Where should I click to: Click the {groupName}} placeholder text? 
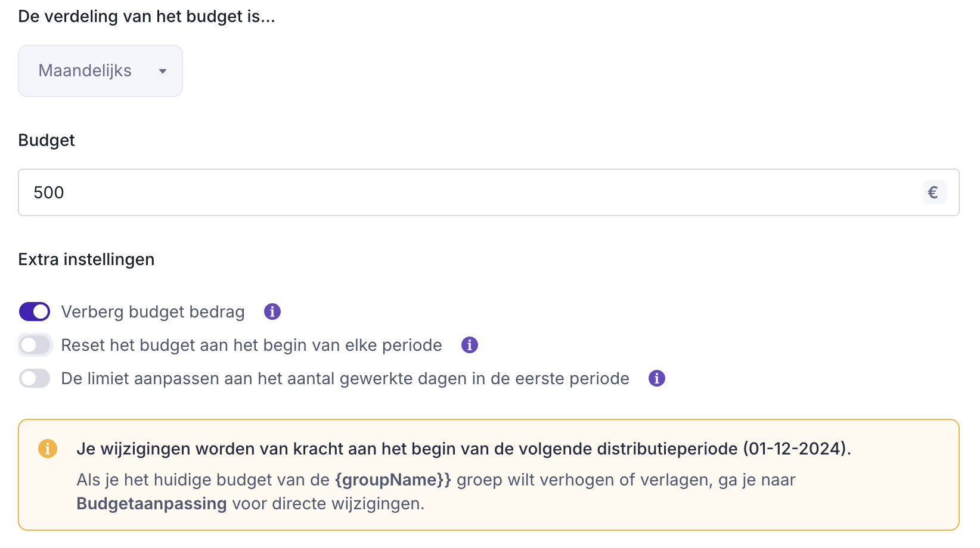(393, 480)
